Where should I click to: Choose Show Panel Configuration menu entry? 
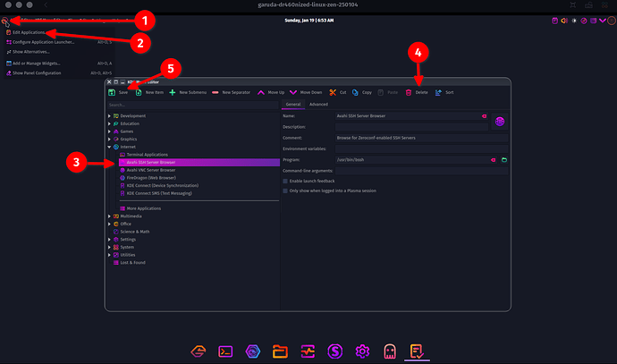(x=59, y=73)
